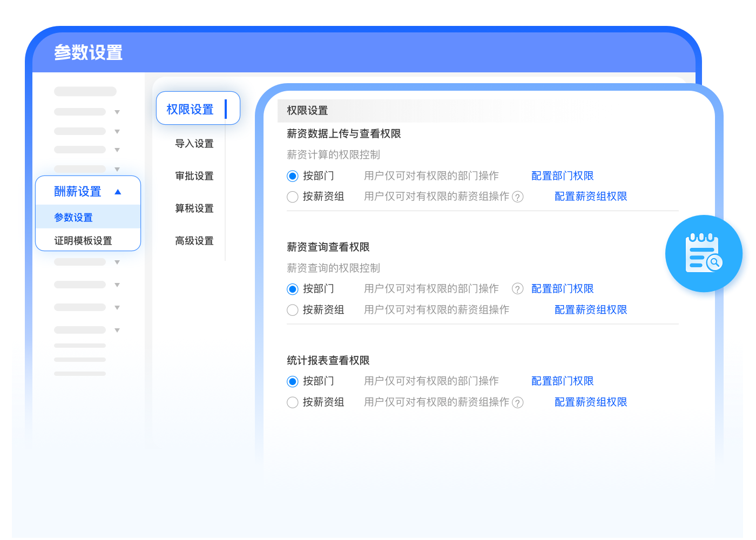Click help icon beside upload salary group option
Viewport: 756px width, 540px height.
tap(517, 197)
